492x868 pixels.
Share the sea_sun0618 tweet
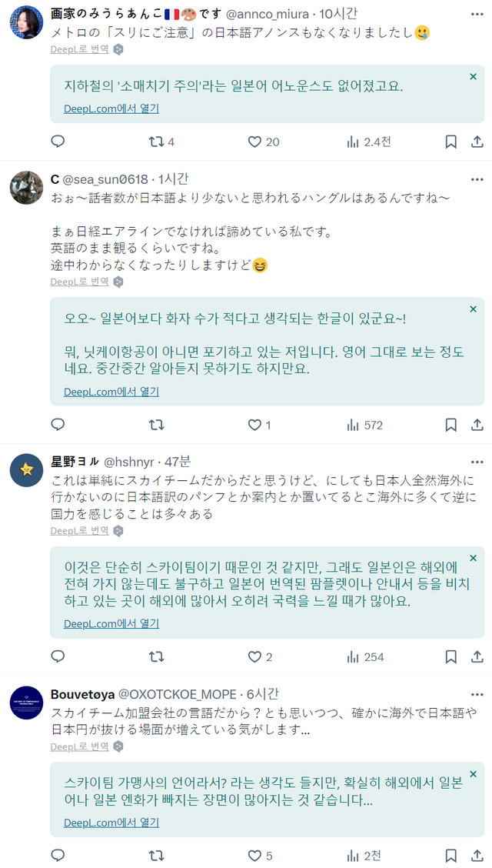click(x=477, y=425)
